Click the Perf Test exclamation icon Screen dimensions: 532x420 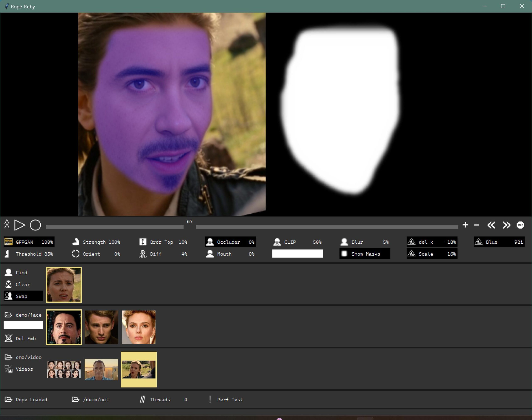[210, 399]
